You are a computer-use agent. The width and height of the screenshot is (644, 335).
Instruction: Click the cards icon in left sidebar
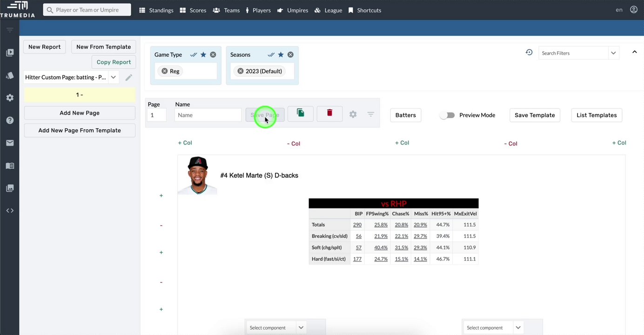10,75
